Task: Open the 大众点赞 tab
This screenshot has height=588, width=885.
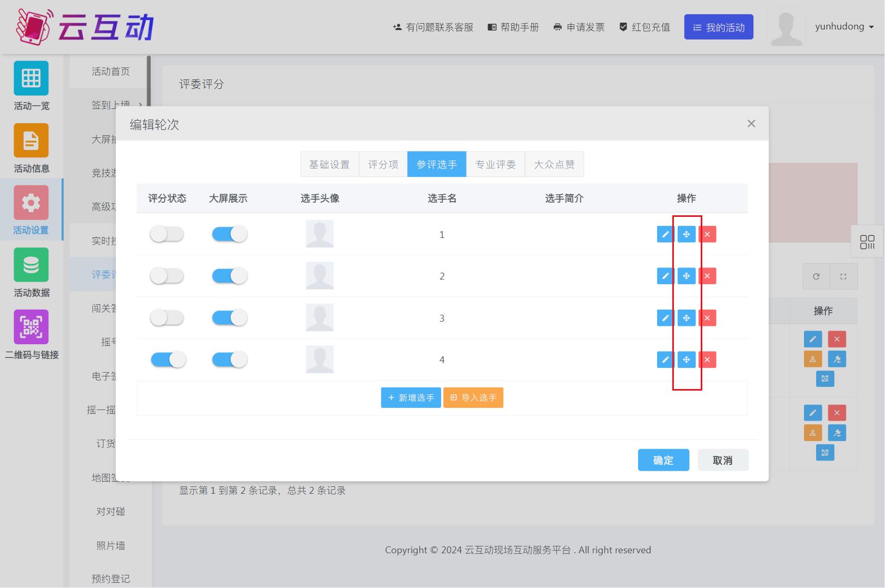Action: coord(554,164)
